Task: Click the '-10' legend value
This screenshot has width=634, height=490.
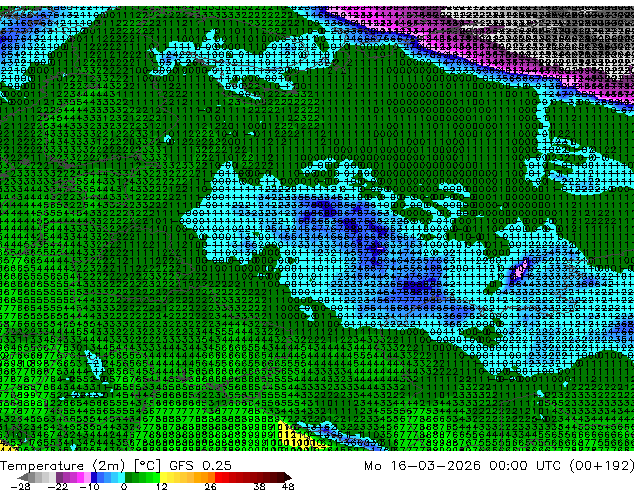Action: [x=89, y=486]
